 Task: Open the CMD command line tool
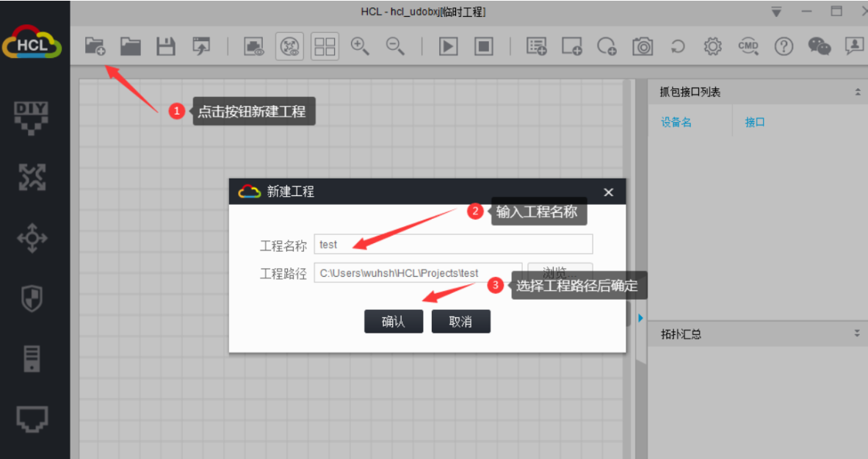[748, 46]
